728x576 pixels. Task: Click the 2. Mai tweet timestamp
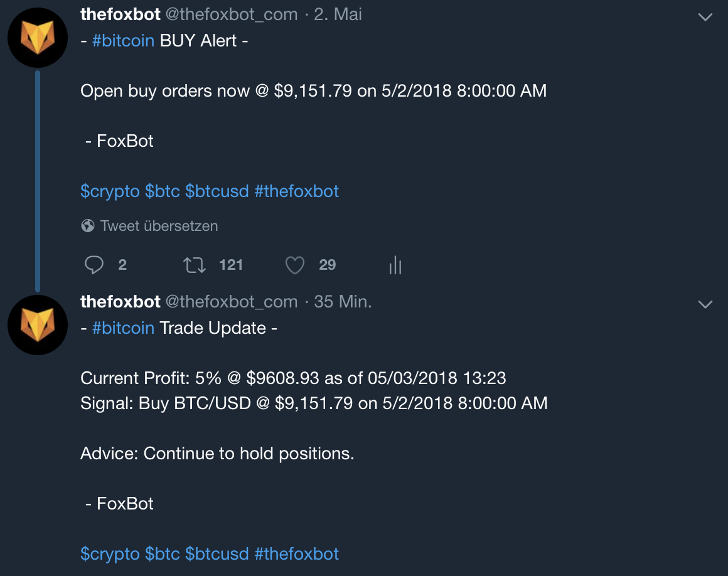(x=338, y=14)
